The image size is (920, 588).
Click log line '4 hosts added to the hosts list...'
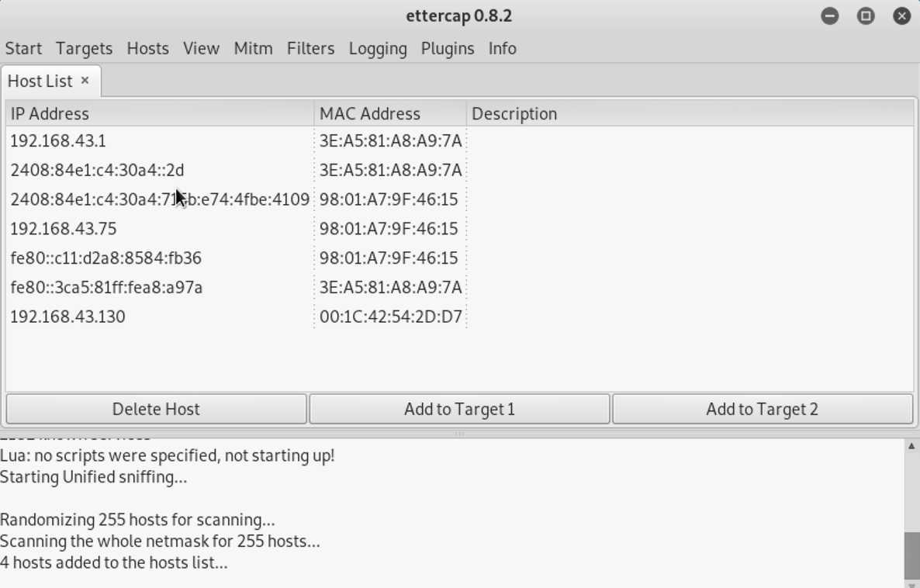tap(114, 562)
